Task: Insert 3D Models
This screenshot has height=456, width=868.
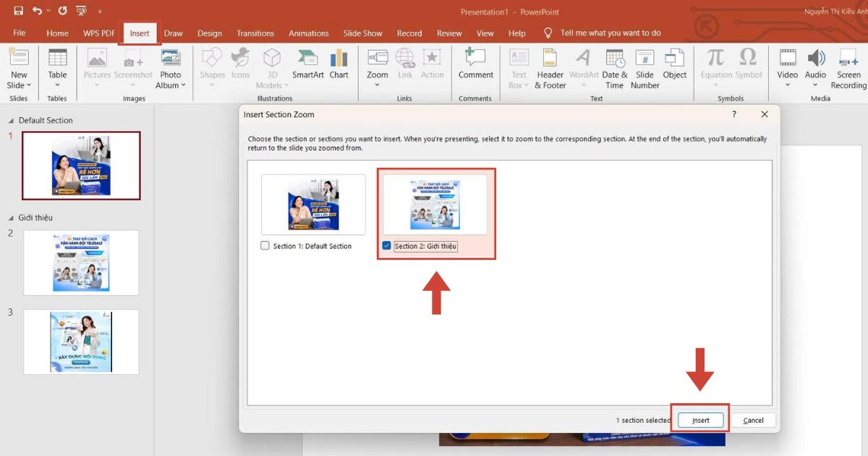Action: pos(272,69)
